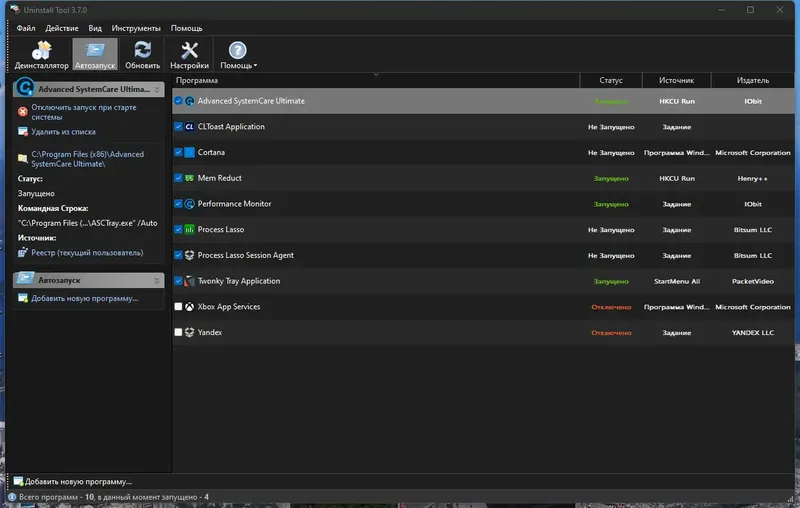Screen dimensions: 800x508
Task: Click the Performance Monitor row icon
Action: click(x=189, y=204)
